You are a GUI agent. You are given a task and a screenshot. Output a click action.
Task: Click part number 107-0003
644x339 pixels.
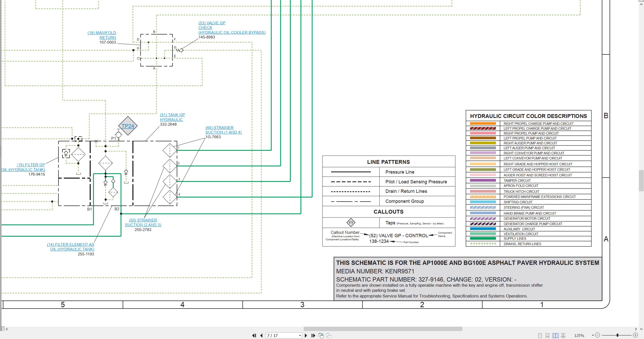pos(108,42)
